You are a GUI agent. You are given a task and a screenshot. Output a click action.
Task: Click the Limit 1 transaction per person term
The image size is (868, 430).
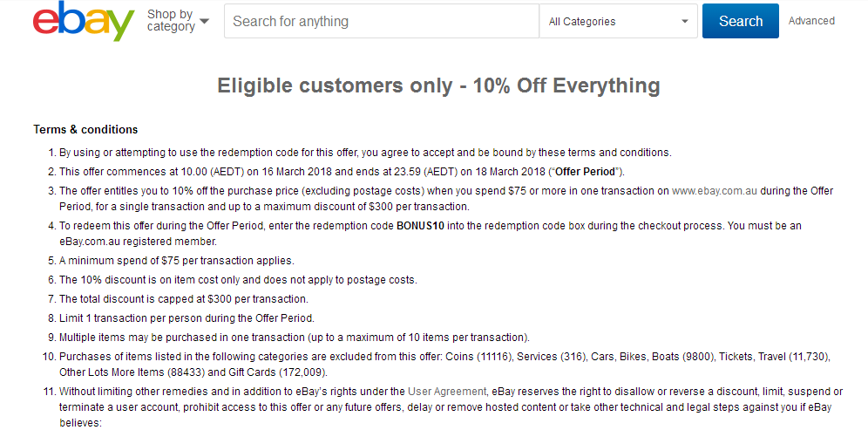(186, 318)
